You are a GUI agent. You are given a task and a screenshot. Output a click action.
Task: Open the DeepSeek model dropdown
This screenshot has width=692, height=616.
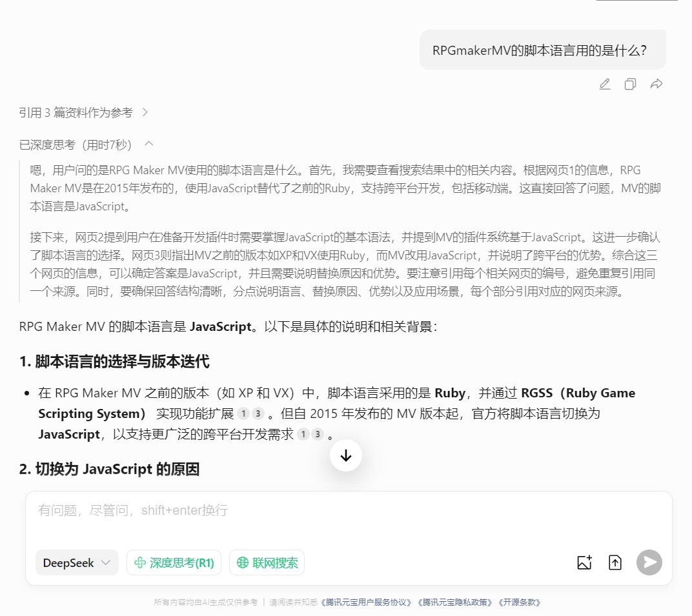(x=77, y=562)
